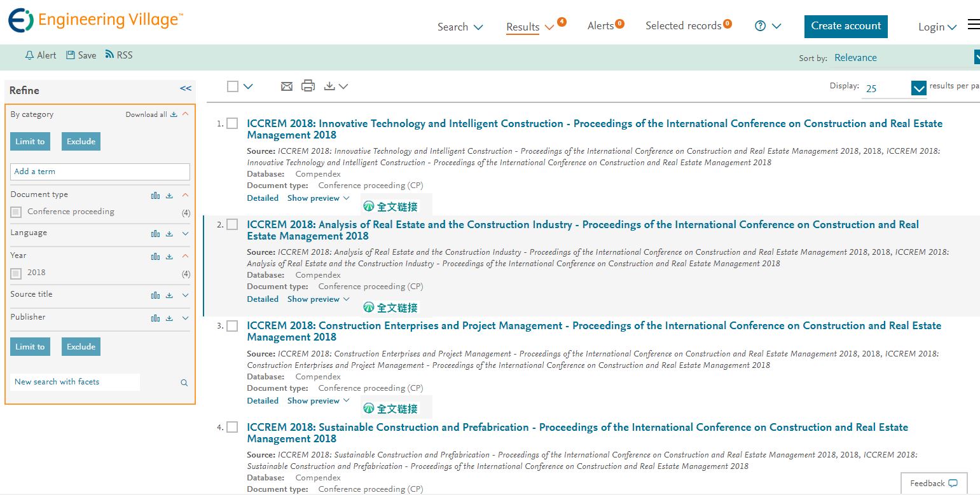Screen dimensions: 980x495
Task: Open the Language chart icon
Action: click(x=155, y=234)
